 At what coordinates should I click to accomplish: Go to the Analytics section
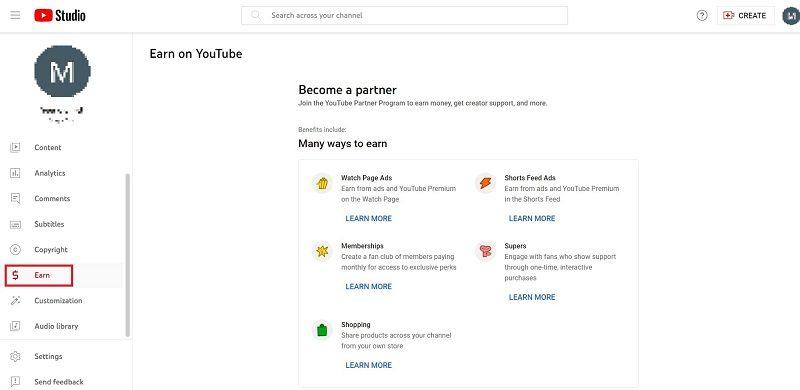pos(50,173)
